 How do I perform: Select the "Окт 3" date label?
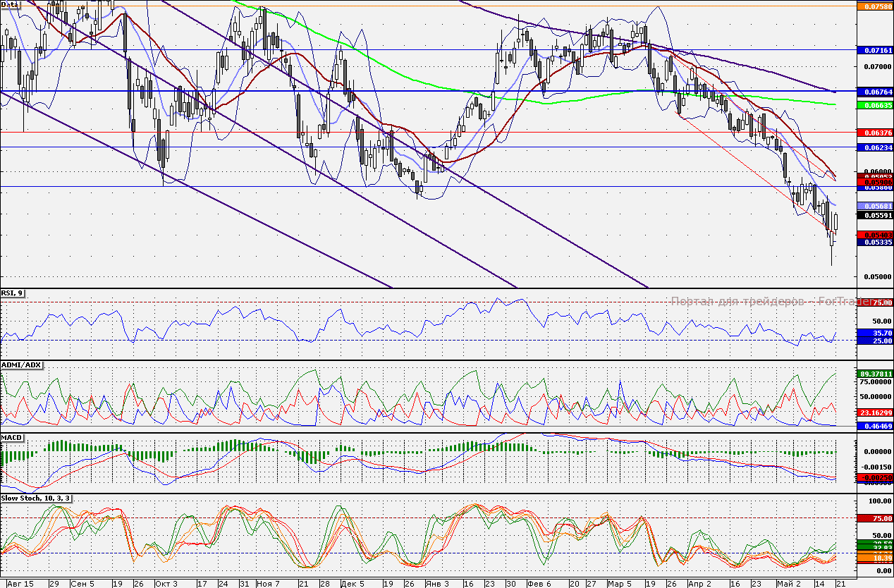pos(166,584)
